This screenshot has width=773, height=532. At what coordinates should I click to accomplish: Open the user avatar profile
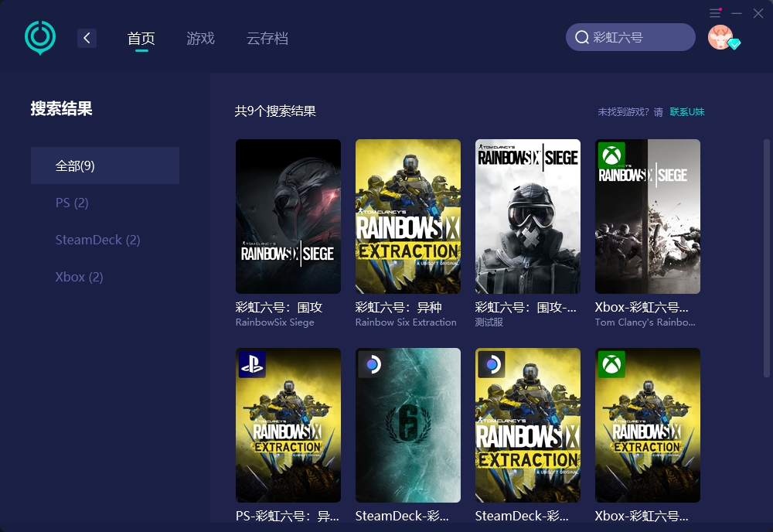720,37
